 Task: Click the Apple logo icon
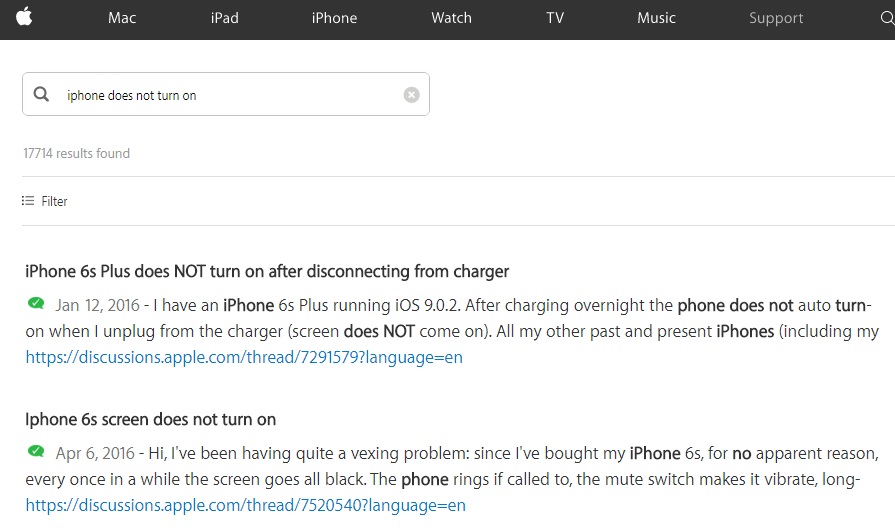click(24, 17)
